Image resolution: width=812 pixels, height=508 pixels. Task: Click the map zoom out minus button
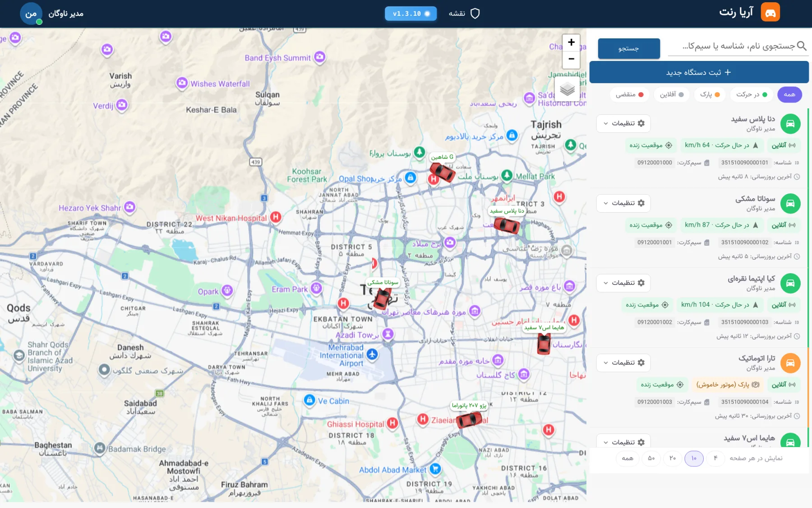click(x=571, y=59)
